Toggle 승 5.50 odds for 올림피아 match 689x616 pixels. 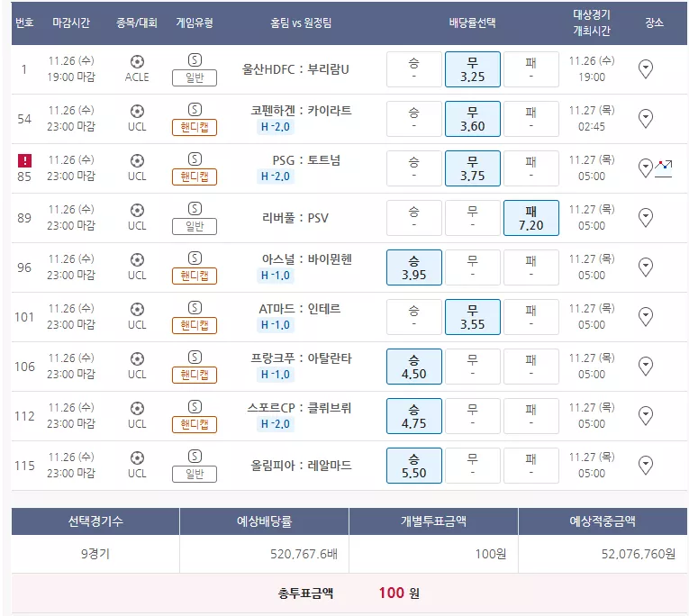(x=414, y=466)
